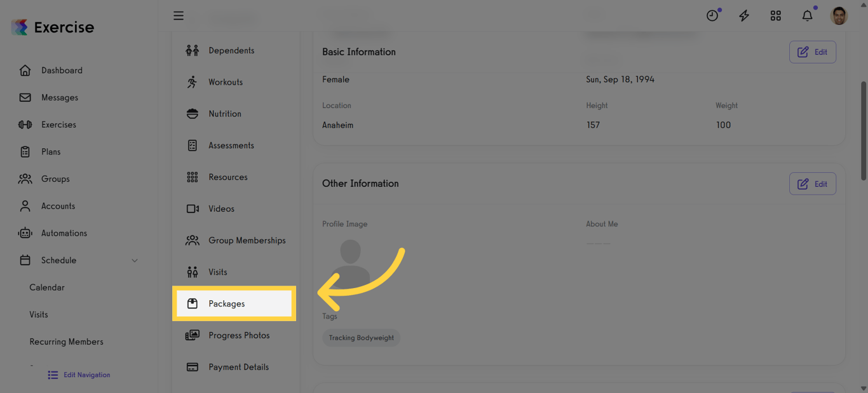Open the activity clock icon with badge
Screen dimensions: 868x393
[x=712, y=15]
